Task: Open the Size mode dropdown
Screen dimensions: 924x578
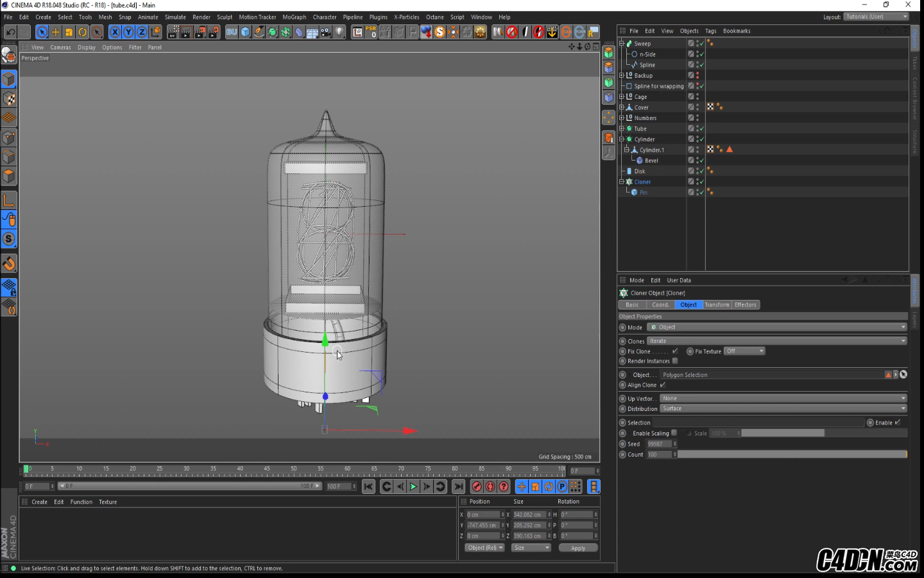Action: coord(531,548)
